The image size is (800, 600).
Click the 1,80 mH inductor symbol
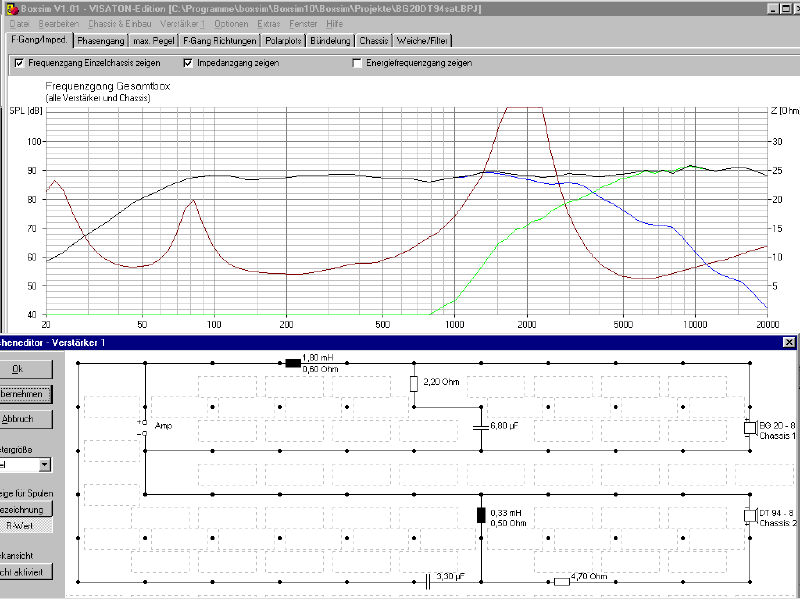coord(293,362)
